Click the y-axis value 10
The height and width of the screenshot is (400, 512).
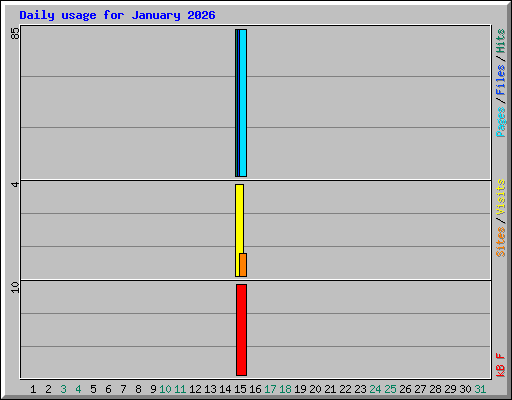(15, 287)
